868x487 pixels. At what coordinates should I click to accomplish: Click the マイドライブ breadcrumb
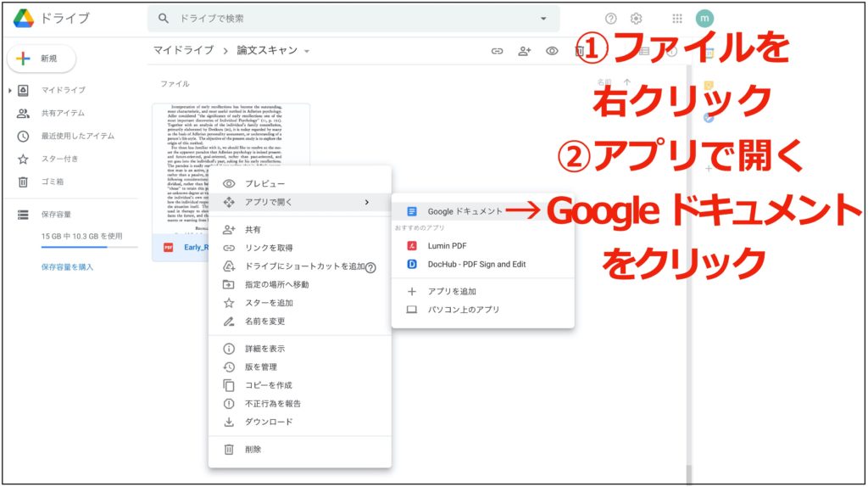pos(183,50)
